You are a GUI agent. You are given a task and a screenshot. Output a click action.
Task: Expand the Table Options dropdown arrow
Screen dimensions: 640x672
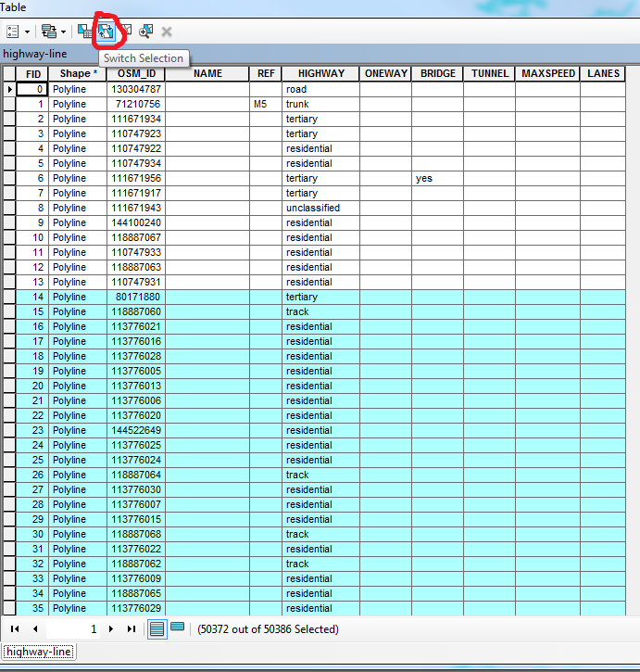click(27, 32)
